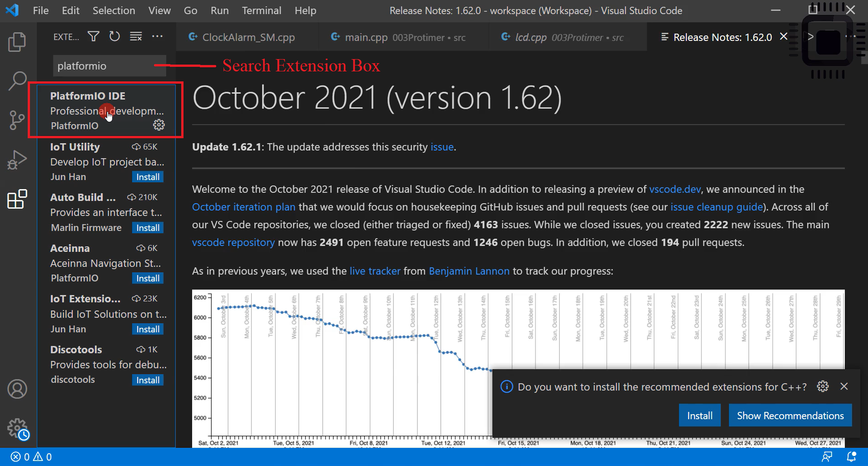Open the Go menu
The width and height of the screenshot is (868, 466).
point(190,10)
